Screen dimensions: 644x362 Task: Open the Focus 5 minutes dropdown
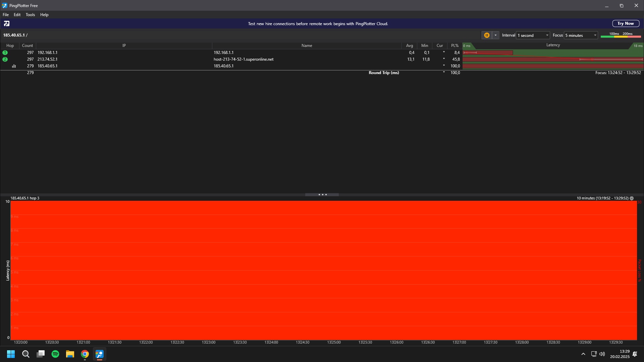pyautogui.click(x=581, y=35)
